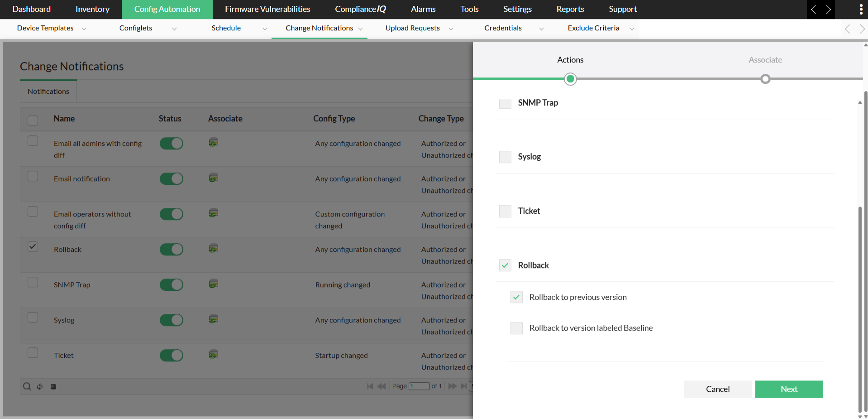868x419 pixels.
Task: Click the Next button
Action: click(x=789, y=389)
